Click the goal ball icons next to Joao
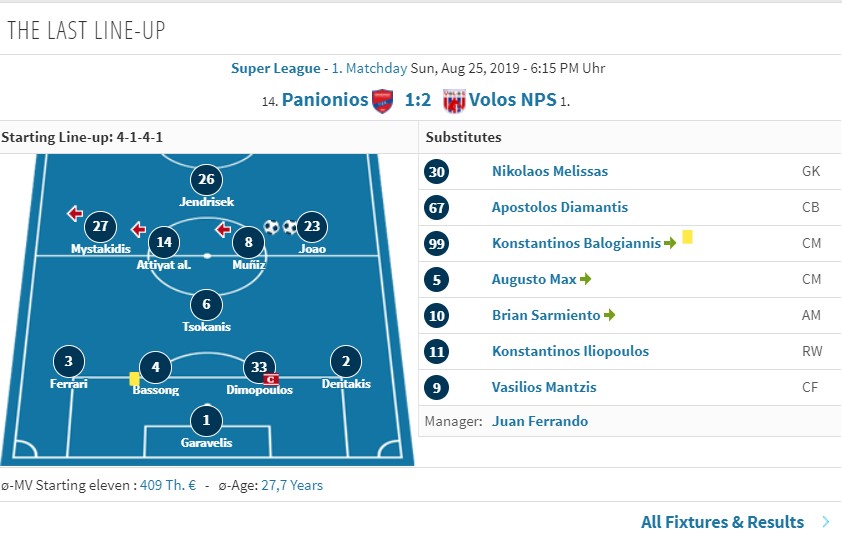This screenshot has width=842, height=538. click(x=280, y=227)
